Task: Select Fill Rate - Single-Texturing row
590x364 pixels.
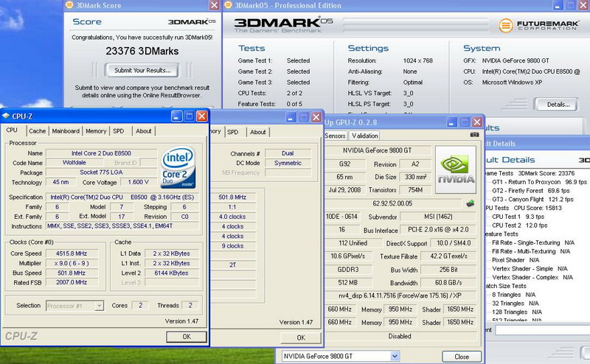Action: [533, 242]
